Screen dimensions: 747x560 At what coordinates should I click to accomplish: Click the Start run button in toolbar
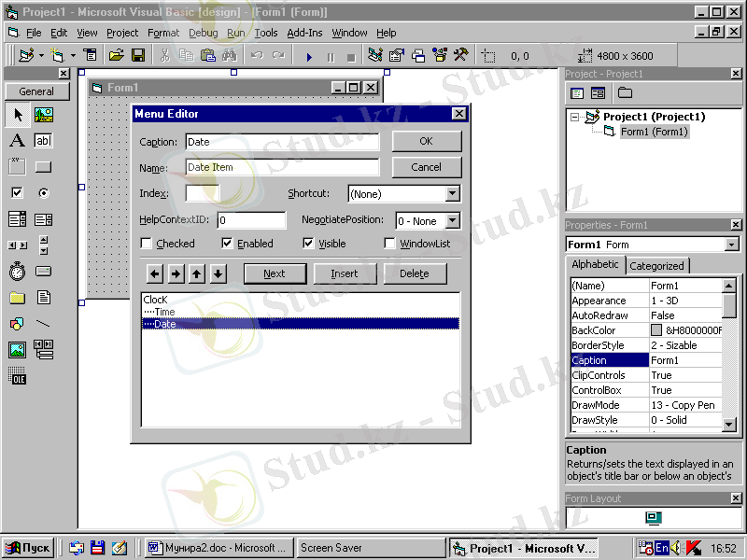(309, 57)
